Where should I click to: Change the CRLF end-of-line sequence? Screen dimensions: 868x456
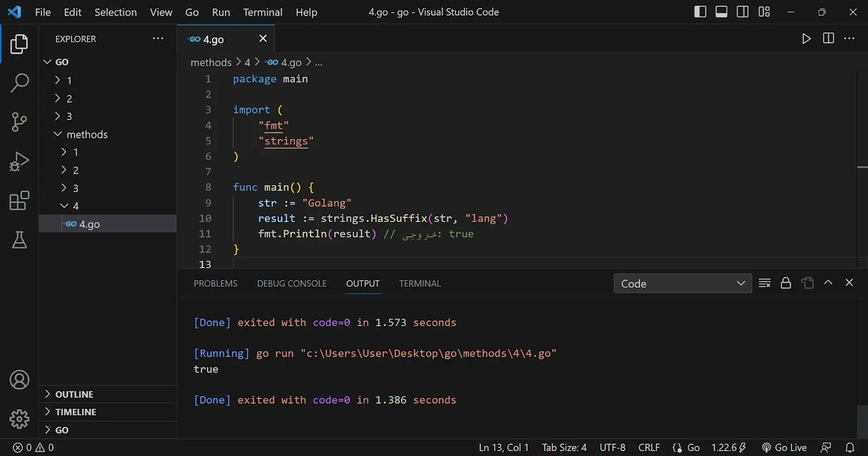(649, 448)
